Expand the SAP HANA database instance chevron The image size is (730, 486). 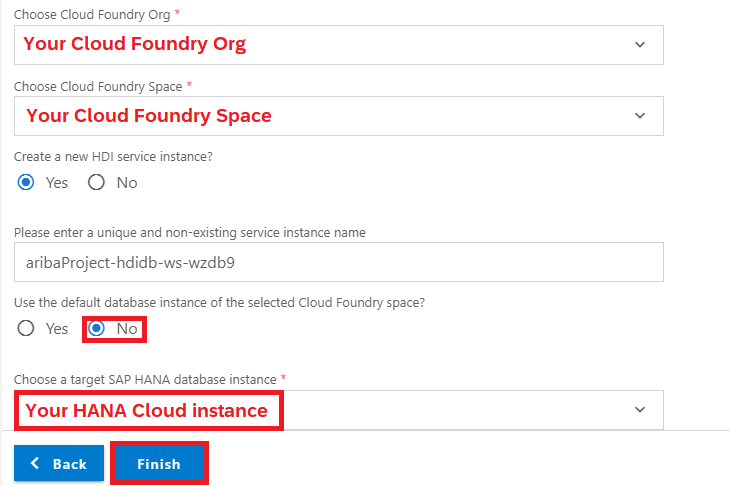click(x=640, y=410)
